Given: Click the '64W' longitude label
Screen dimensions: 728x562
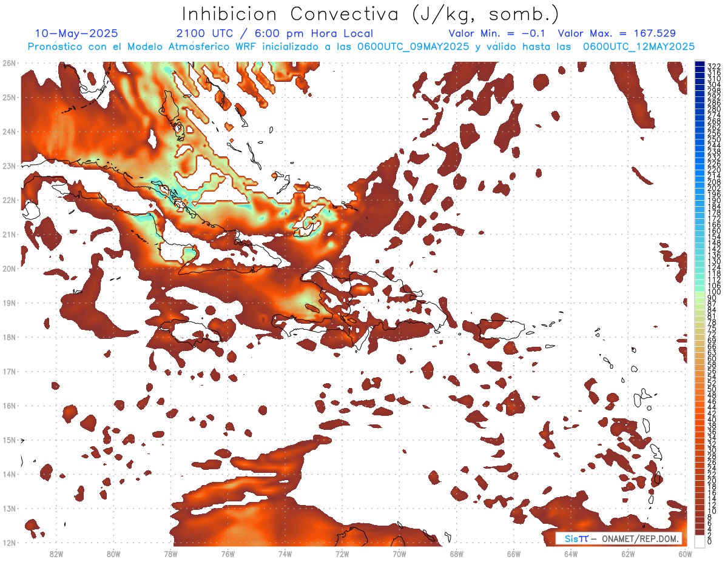Looking at the screenshot, I should [x=571, y=554].
